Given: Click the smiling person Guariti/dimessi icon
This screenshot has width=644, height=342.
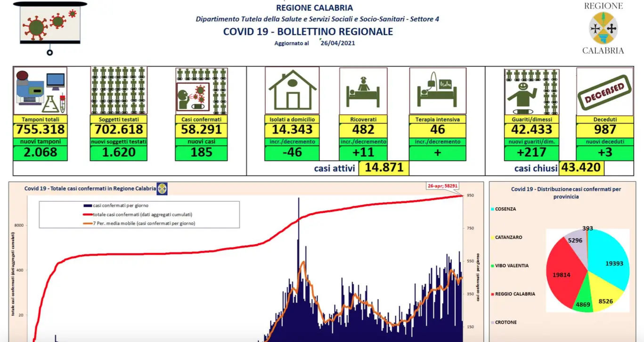Looking at the screenshot, I should [x=532, y=92].
